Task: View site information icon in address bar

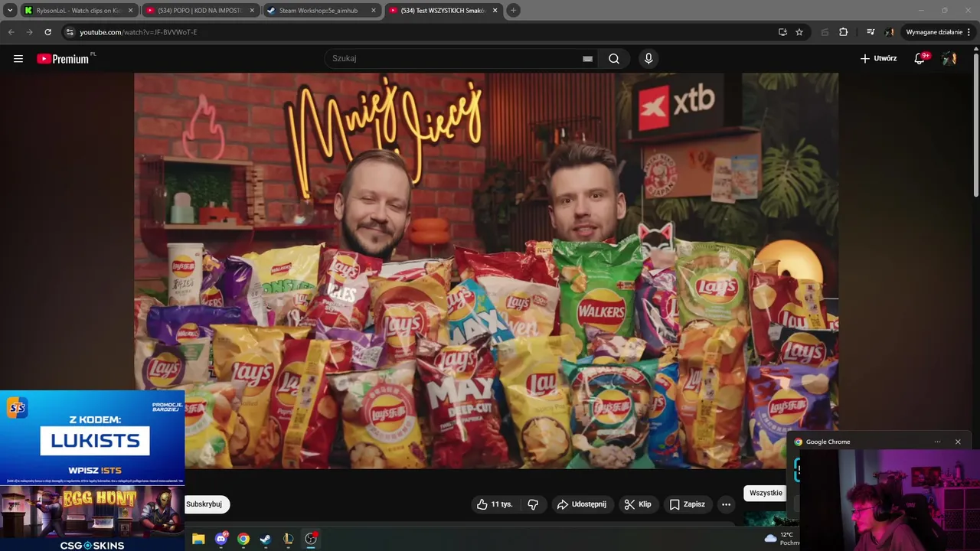Action: (70, 32)
